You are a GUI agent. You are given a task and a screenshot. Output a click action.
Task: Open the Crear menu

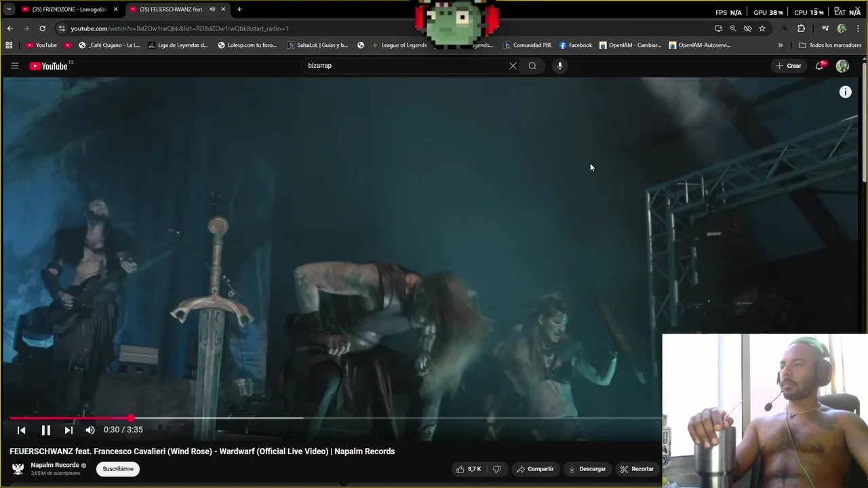click(x=789, y=66)
